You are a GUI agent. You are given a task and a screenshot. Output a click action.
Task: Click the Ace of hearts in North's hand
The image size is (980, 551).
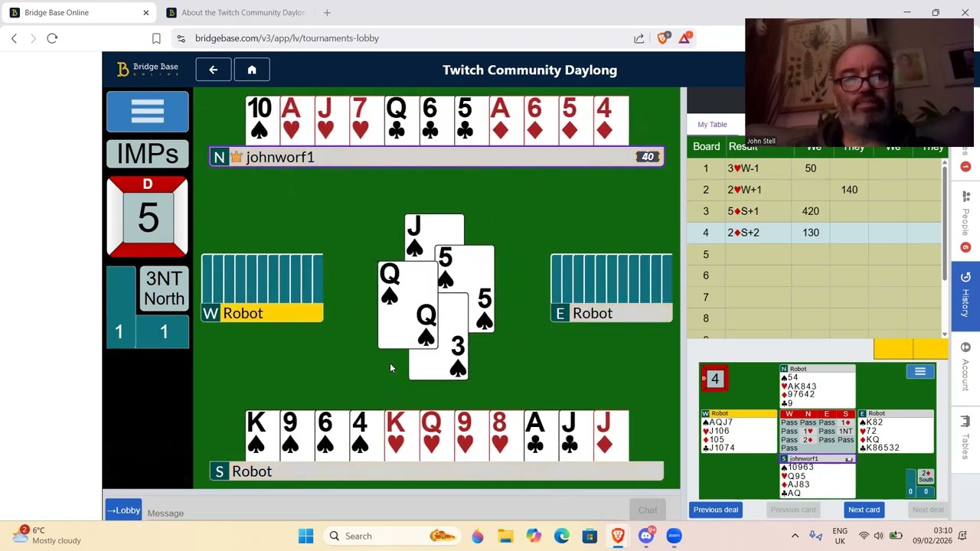[296, 121]
